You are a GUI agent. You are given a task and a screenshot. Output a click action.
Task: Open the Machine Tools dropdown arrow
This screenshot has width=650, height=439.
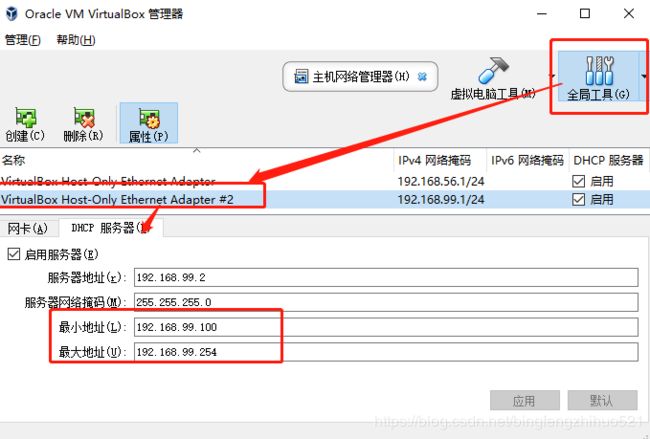tap(552, 76)
